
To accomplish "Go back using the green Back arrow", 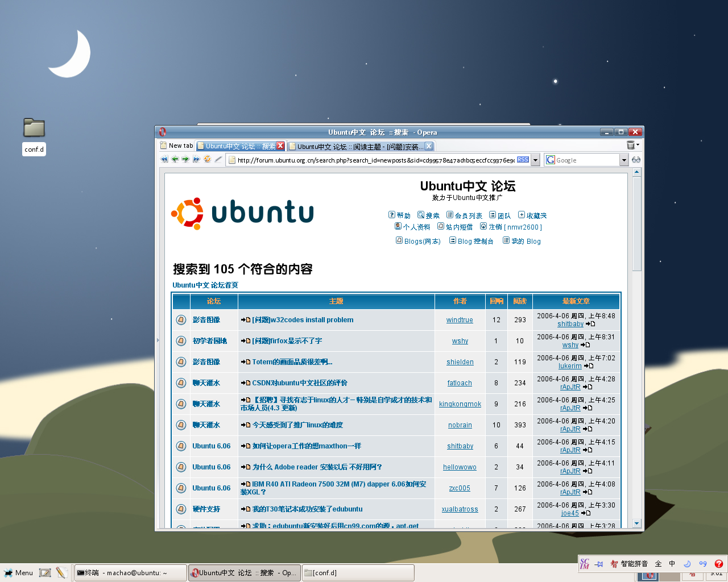I will [x=175, y=160].
